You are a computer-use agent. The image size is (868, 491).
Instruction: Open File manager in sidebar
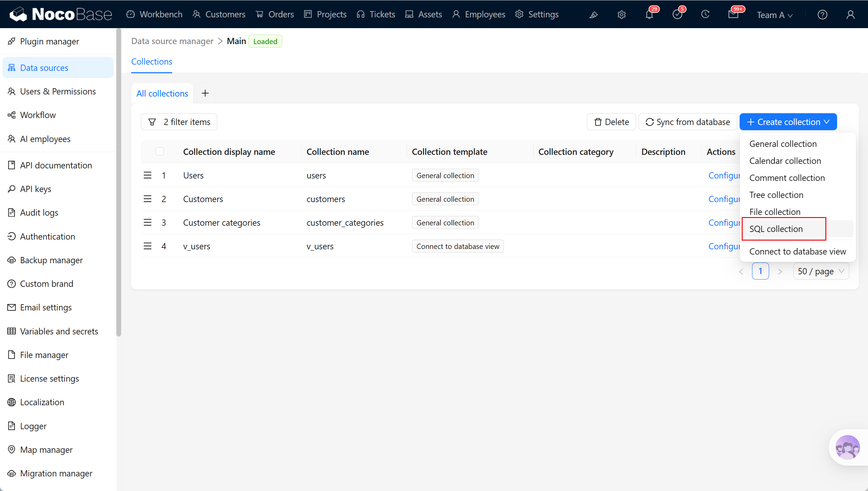point(58,355)
